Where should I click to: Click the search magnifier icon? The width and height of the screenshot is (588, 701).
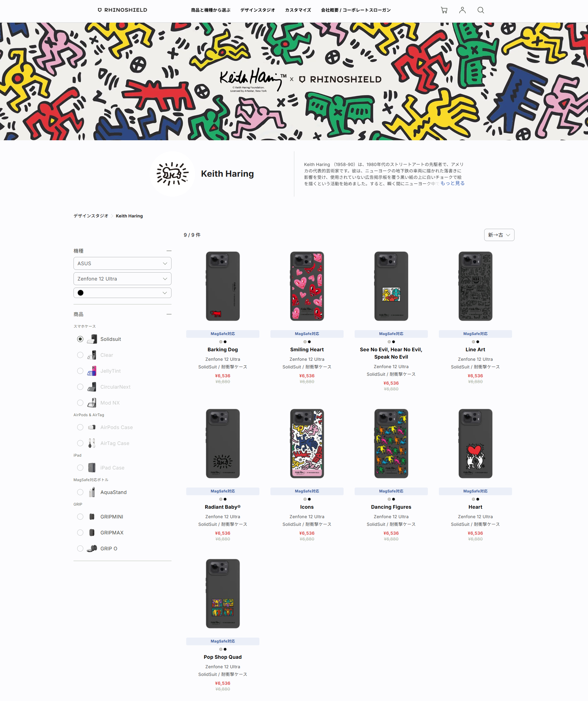pos(481,10)
